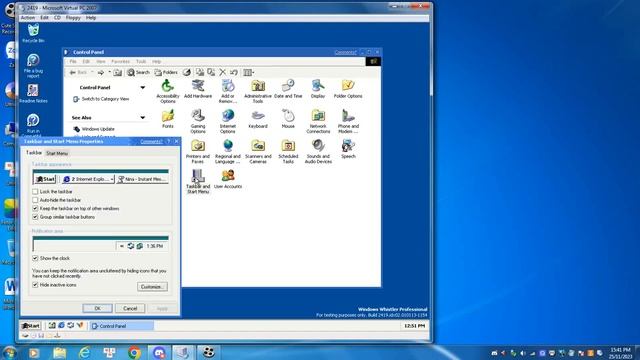The image size is (640, 360).
Task: Open CD menu in Virtual PC
Action: 57,18
